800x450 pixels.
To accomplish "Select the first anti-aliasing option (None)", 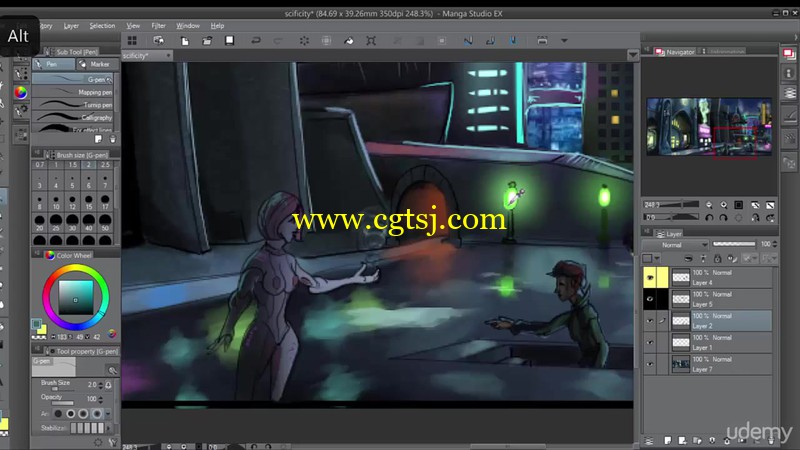I will 58,414.
